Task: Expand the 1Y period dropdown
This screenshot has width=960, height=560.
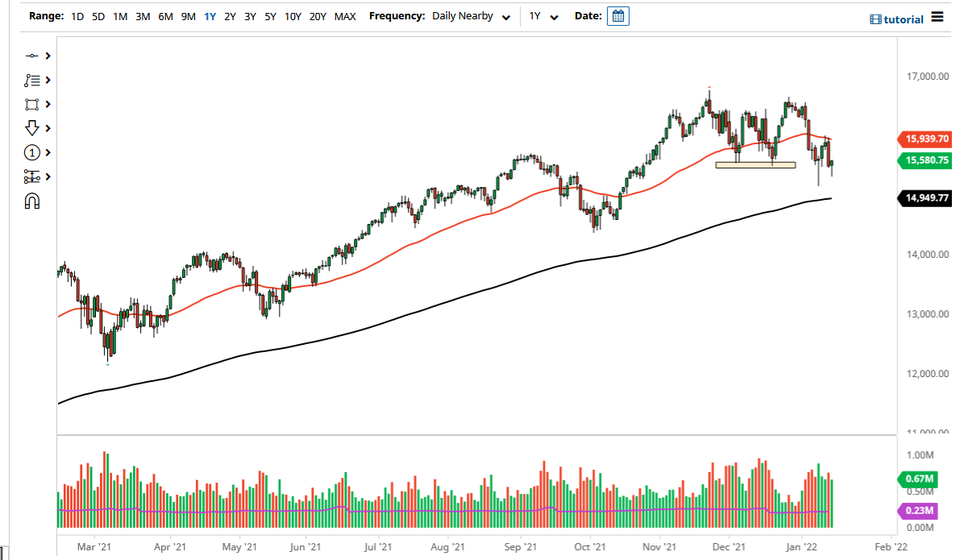Action: point(553,16)
